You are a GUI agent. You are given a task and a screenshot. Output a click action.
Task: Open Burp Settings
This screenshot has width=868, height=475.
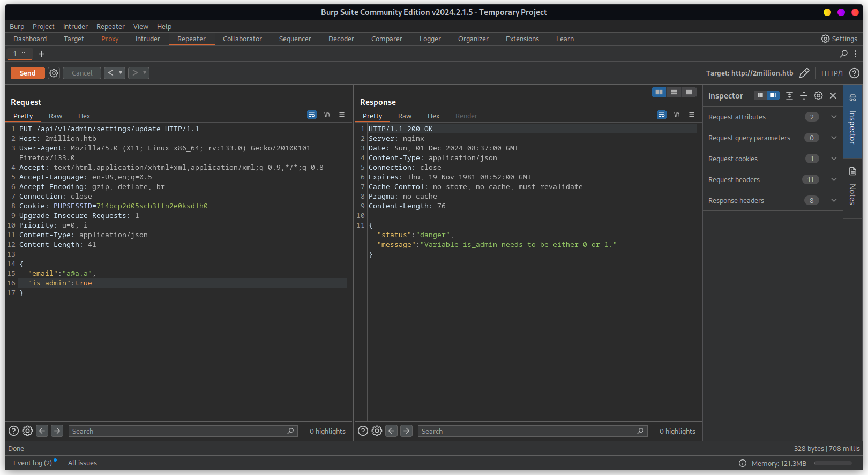coord(839,39)
